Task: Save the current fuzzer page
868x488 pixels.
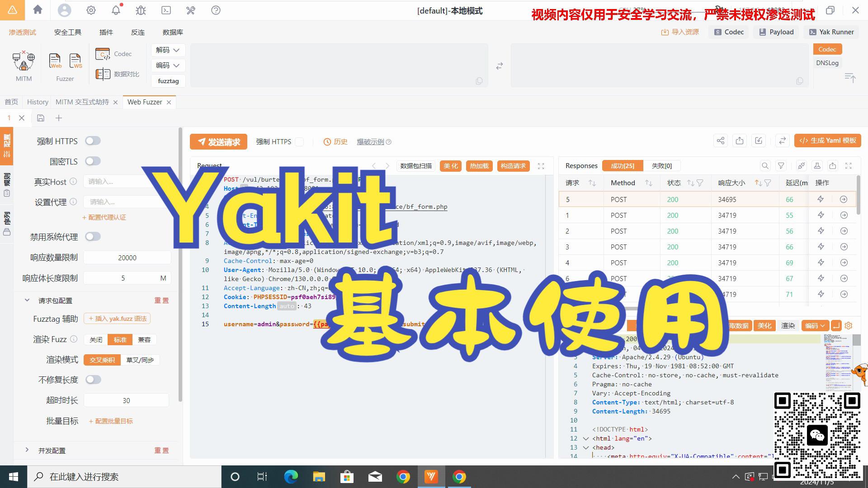Action: (41, 118)
